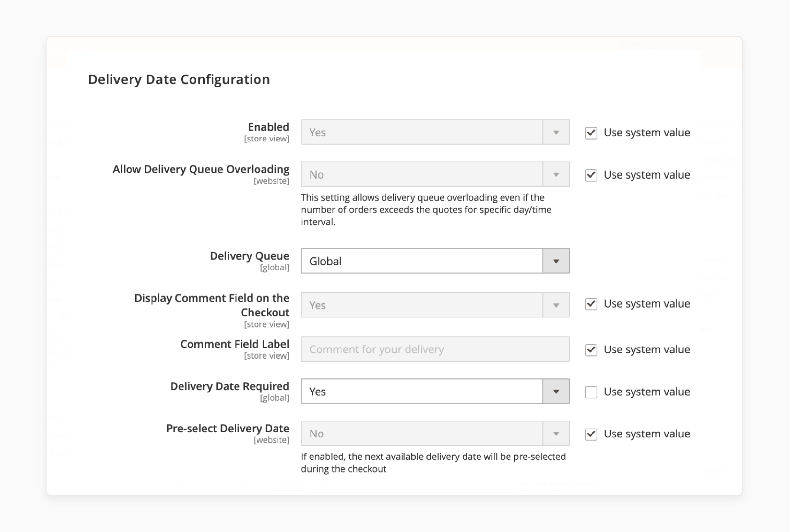
Task: Click the Delivery Date Configuration heading
Action: click(179, 80)
